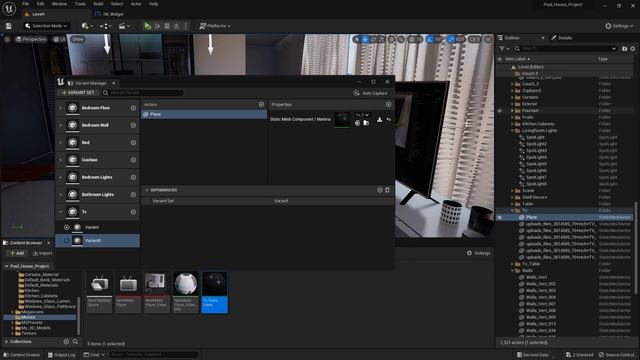Select the Movies folder in content tree
The height and width of the screenshot is (360, 640).
point(40,317)
